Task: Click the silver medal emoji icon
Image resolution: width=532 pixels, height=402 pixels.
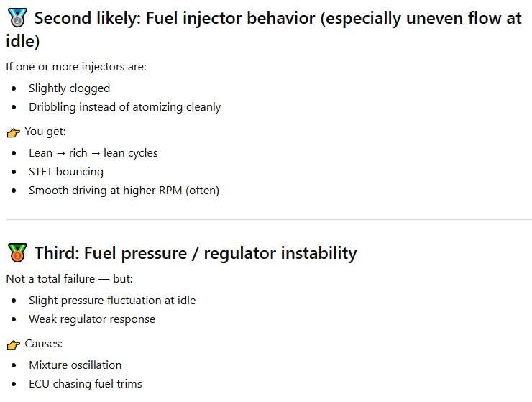Action: (x=17, y=19)
